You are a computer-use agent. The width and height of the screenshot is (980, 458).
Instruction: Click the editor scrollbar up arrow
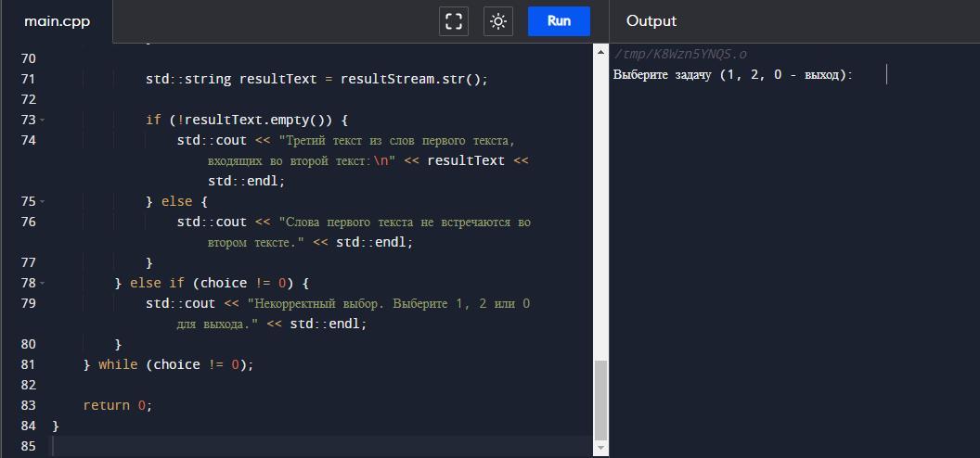click(600, 52)
